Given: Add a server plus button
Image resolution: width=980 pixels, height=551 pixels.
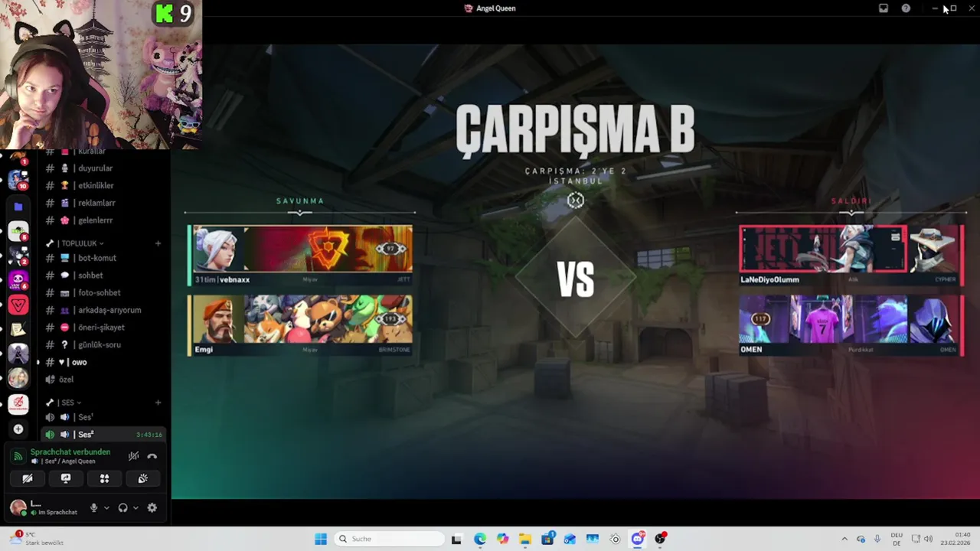Looking at the screenshot, I should pos(18,429).
